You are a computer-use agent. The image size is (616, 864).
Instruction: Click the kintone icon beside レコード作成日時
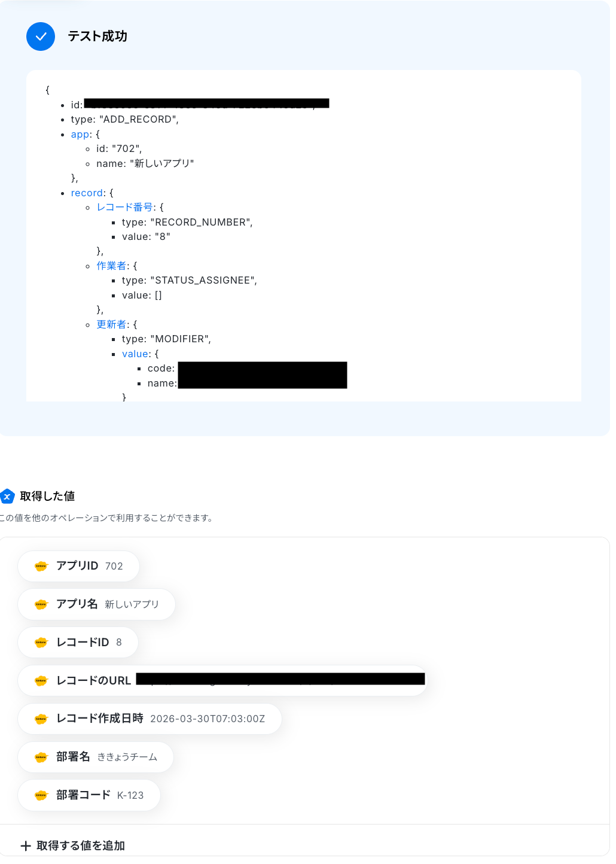41,719
